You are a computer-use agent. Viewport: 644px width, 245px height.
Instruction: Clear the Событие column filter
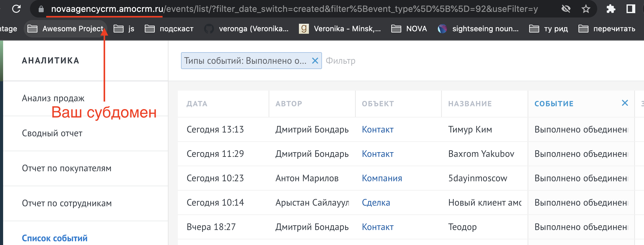tap(625, 103)
